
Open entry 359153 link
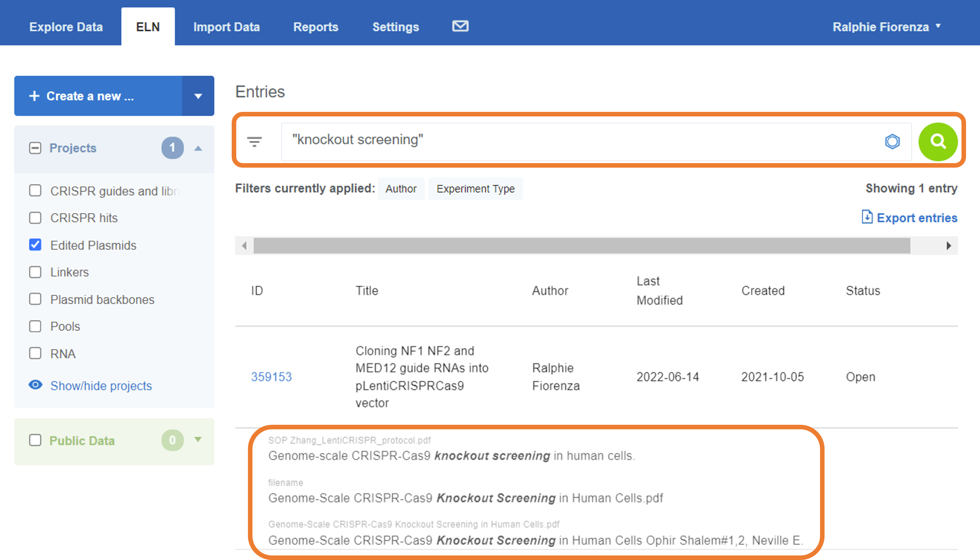click(271, 376)
